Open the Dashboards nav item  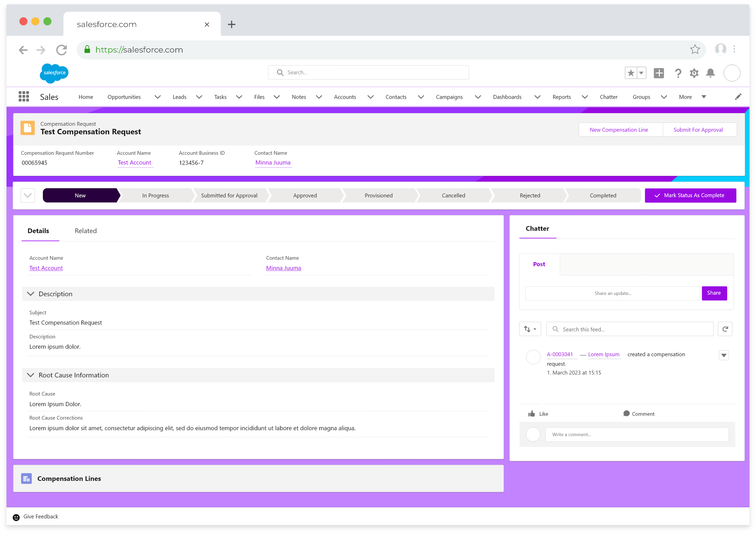pyautogui.click(x=507, y=97)
